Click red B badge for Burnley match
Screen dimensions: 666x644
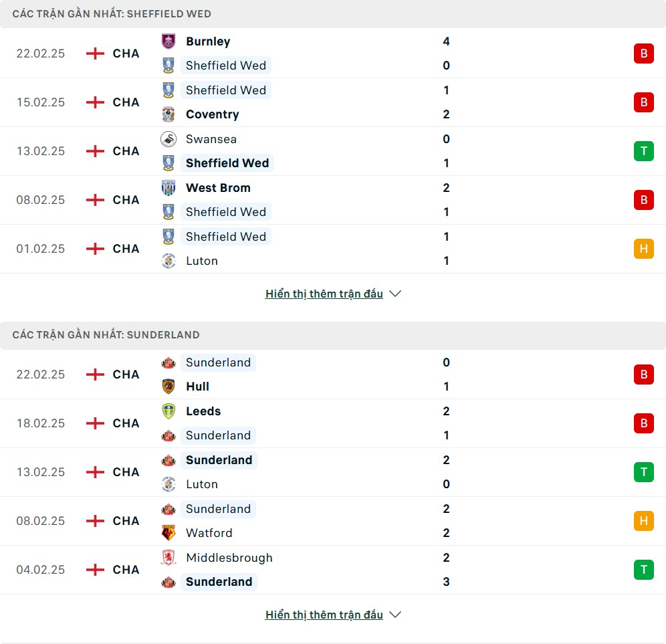(x=643, y=53)
